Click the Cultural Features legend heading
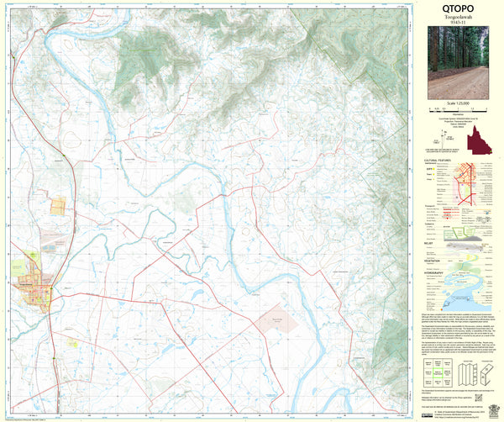504x422 pixels. [438, 161]
